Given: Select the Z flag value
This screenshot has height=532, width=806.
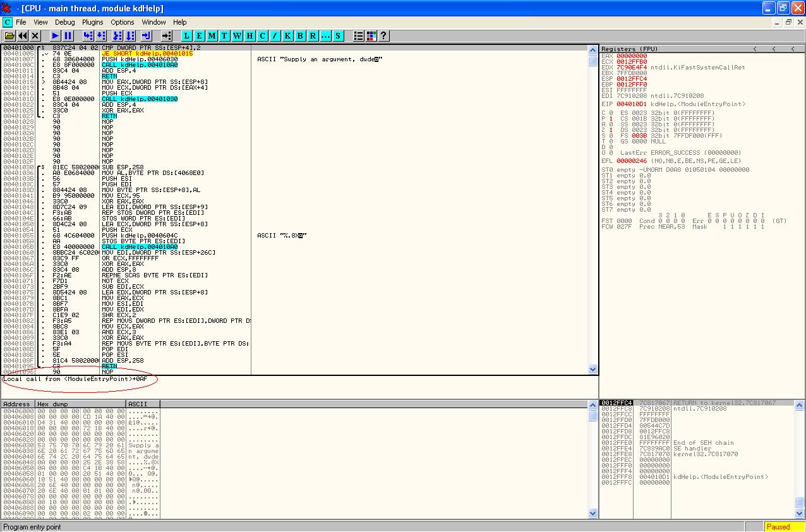Looking at the screenshot, I should click(x=612, y=130).
